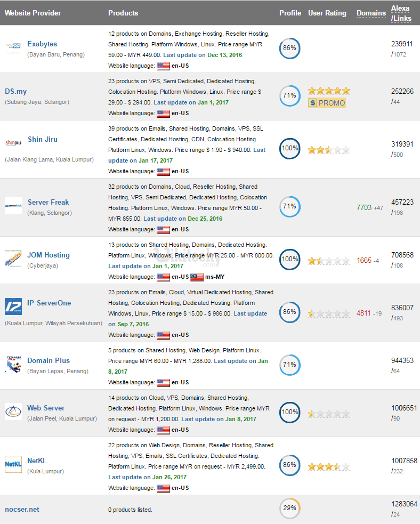The width and height of the screenshot is (420, 524).
Task: Open the nocser.net provider page
Action: [x=22, y=509]
